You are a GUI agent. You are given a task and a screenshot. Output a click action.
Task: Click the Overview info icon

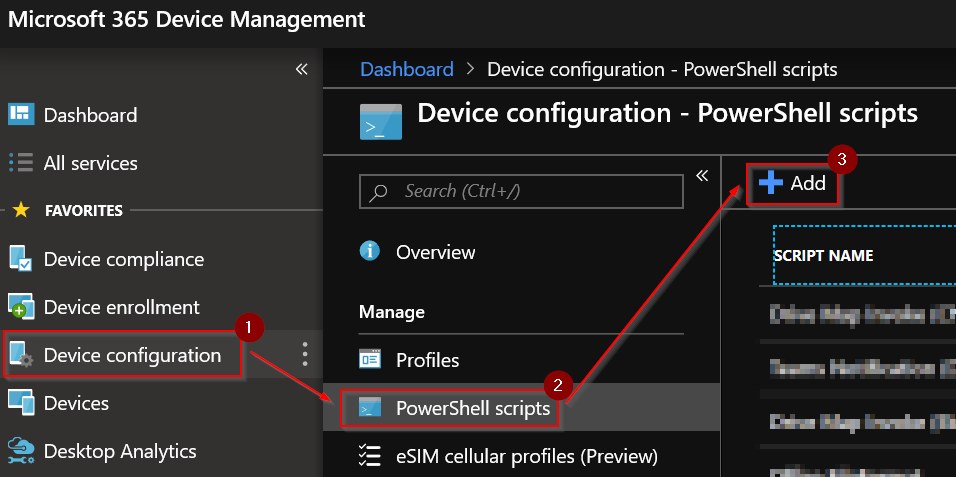369,251
